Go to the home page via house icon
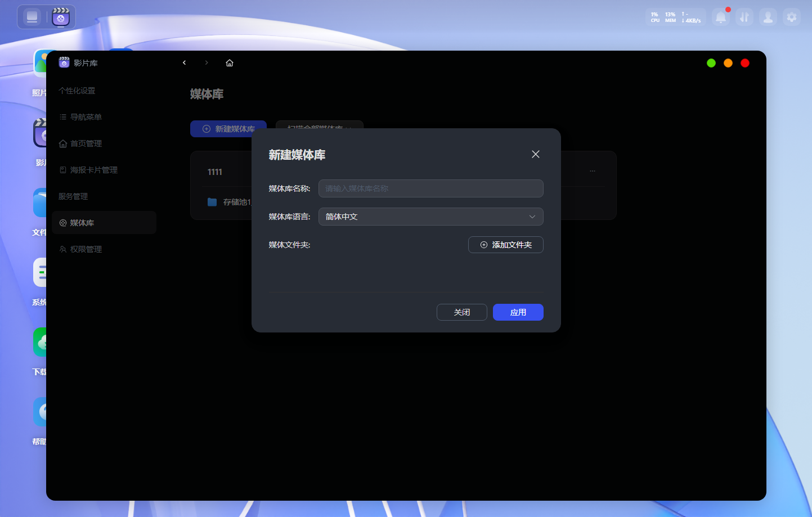812x517 pixels. pos(230,63)
